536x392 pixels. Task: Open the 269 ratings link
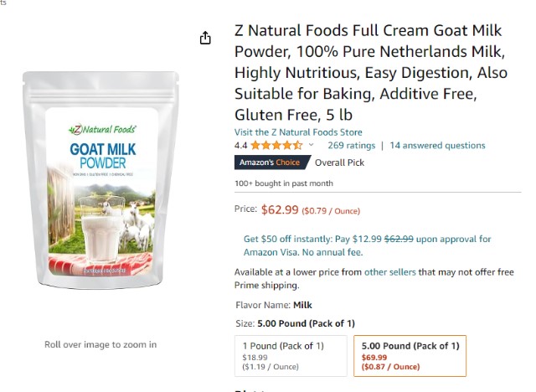pos(351,145)
